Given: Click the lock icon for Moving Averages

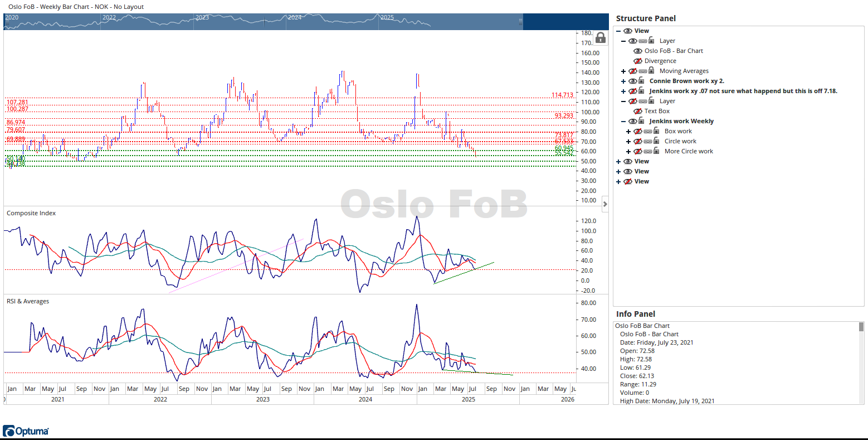Looking at the screenshot, I should click(x=651, y=71).
